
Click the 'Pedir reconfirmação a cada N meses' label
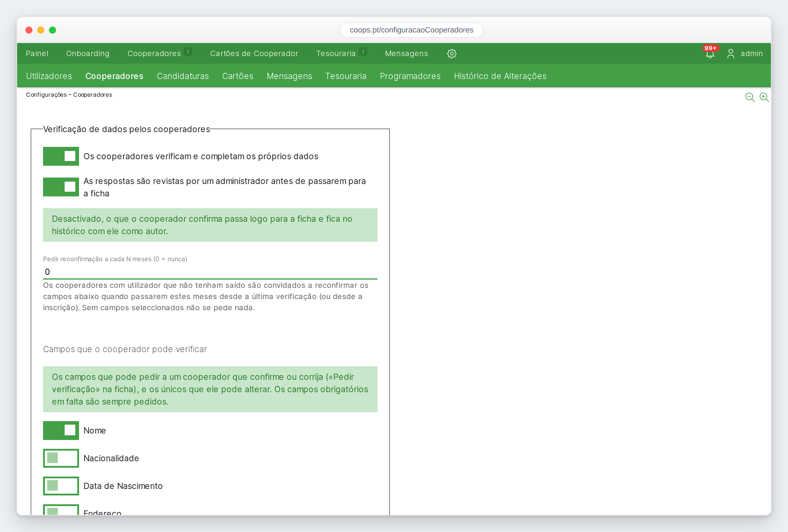pyautogui.click(x=115, y=259)
